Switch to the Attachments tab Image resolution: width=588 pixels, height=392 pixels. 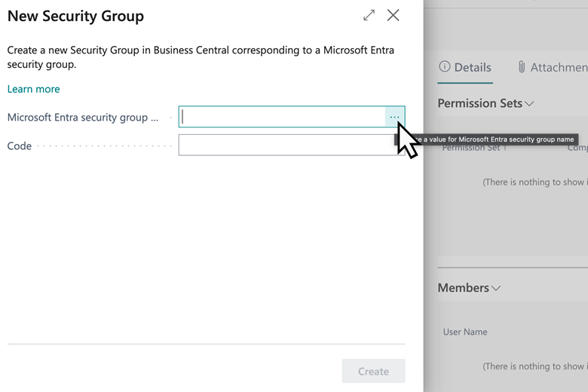(558, 68)
